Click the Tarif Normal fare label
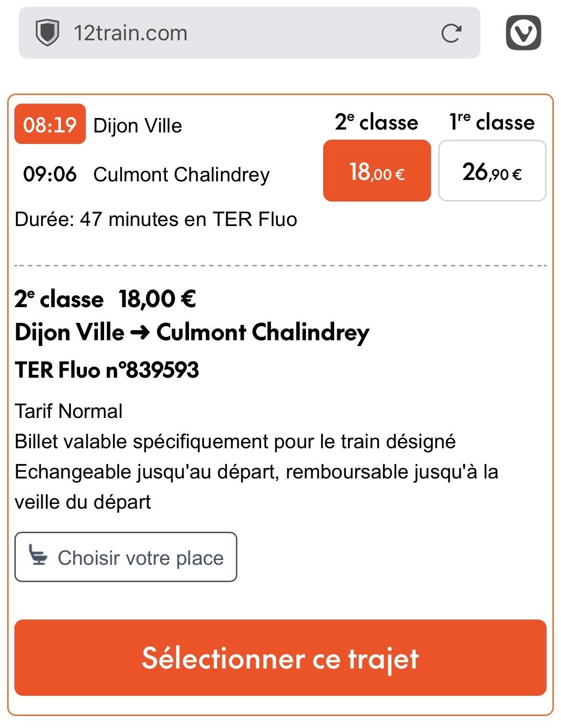 point(69,411)
